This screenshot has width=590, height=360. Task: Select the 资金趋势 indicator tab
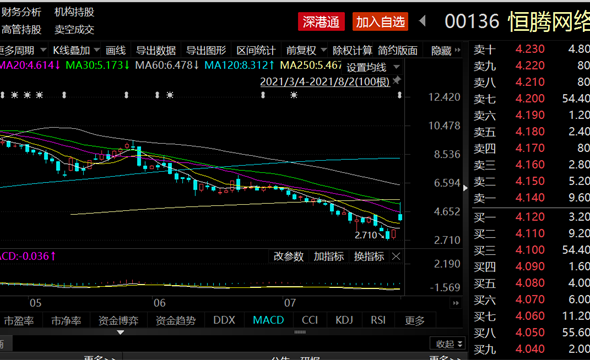pos(175,321)
